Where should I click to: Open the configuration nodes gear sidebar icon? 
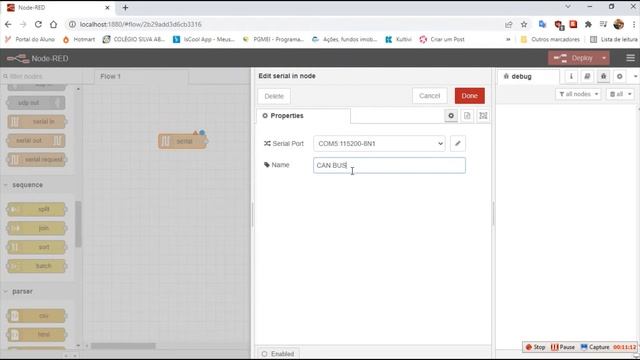coord(620,76)
